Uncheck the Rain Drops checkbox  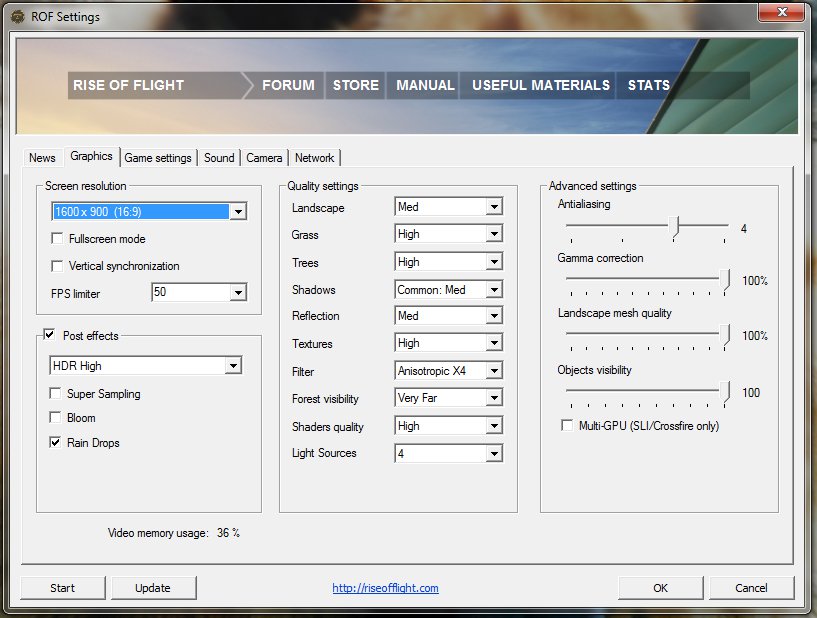point(55,442)
